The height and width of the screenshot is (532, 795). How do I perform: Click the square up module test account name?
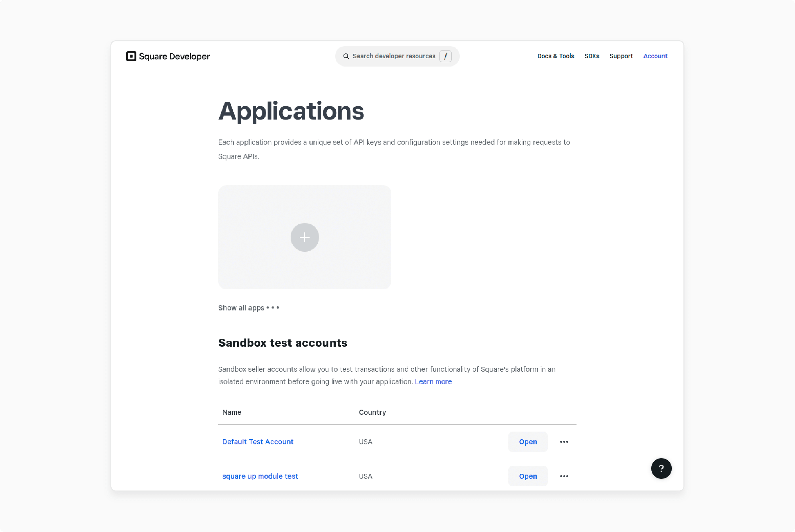coord(260,476)
